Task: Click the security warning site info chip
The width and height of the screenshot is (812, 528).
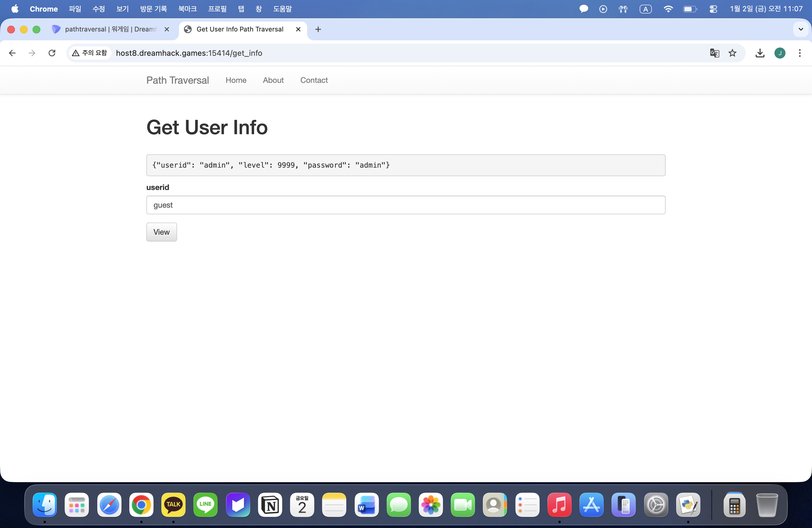Action: (90, 53)
